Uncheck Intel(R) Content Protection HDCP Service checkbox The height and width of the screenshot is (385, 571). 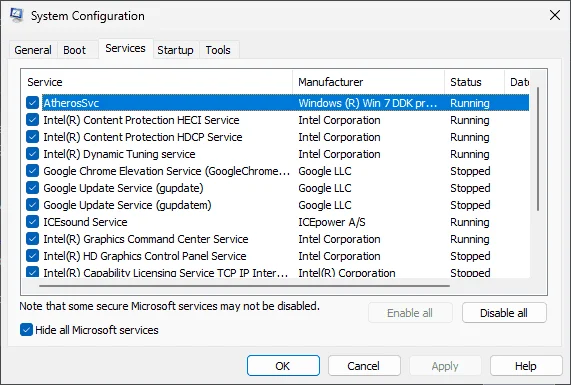coord(32,137)
